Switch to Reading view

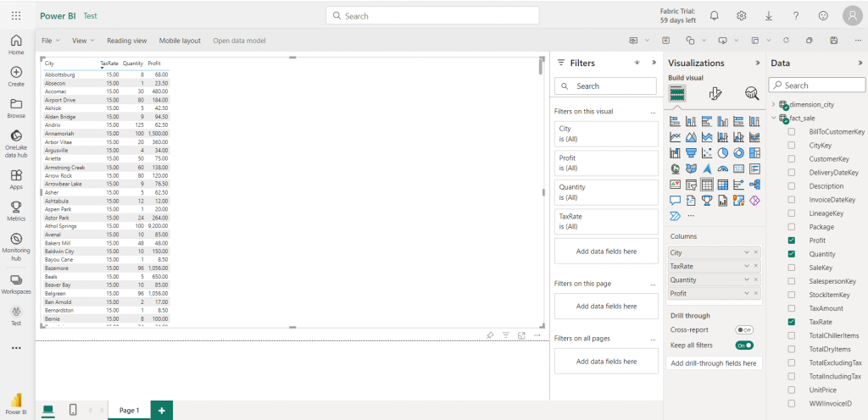click(127, 41)
